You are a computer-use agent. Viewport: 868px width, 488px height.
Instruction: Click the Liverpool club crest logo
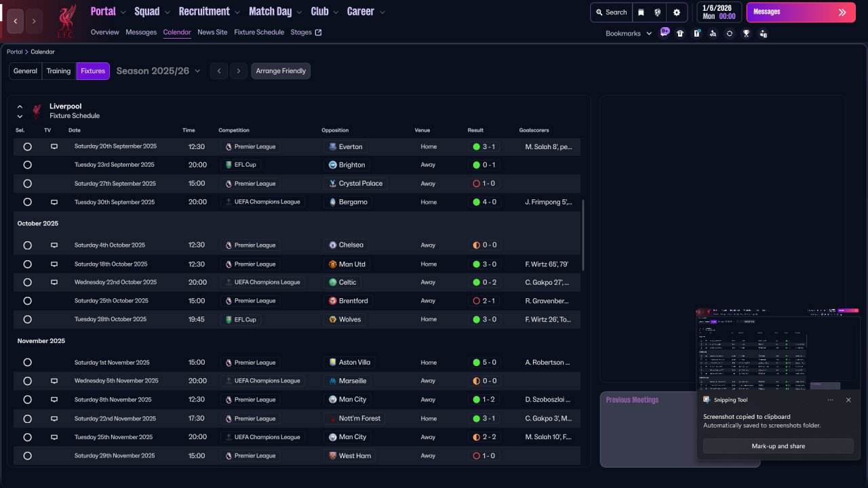pyautogui.click(x=66, y=21)
